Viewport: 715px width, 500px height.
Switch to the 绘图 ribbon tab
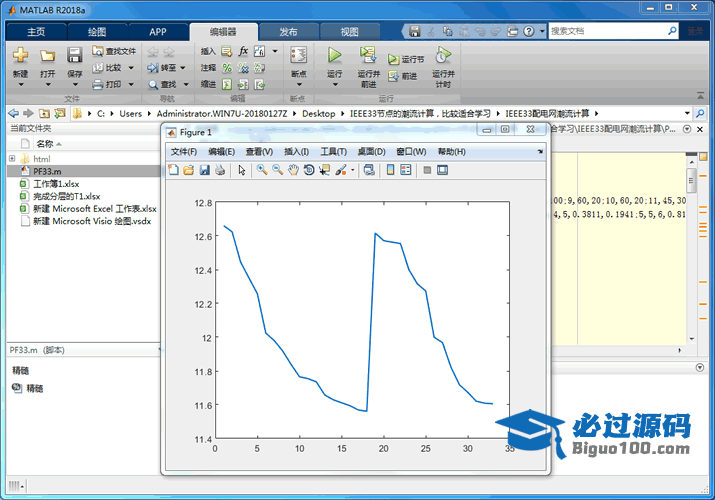[x=97, y=32]
